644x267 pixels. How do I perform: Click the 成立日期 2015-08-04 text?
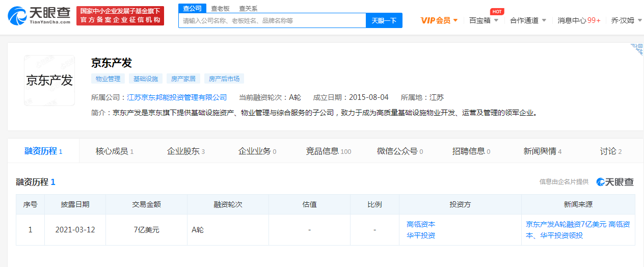click(351, 97)
